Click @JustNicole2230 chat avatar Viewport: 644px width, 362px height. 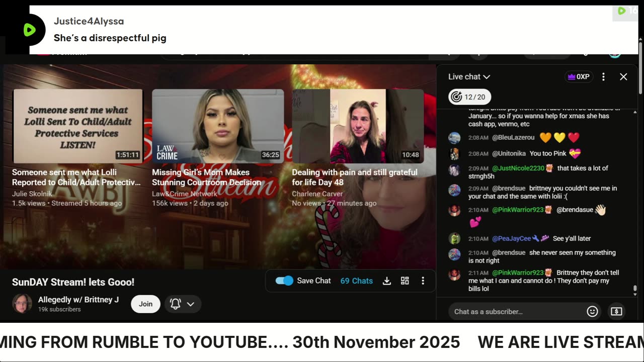454,170
